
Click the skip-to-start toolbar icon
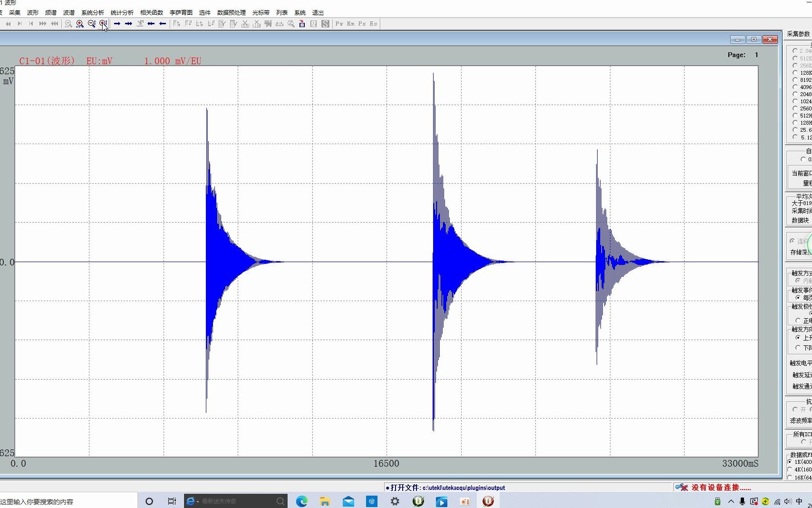click(31, 23)
